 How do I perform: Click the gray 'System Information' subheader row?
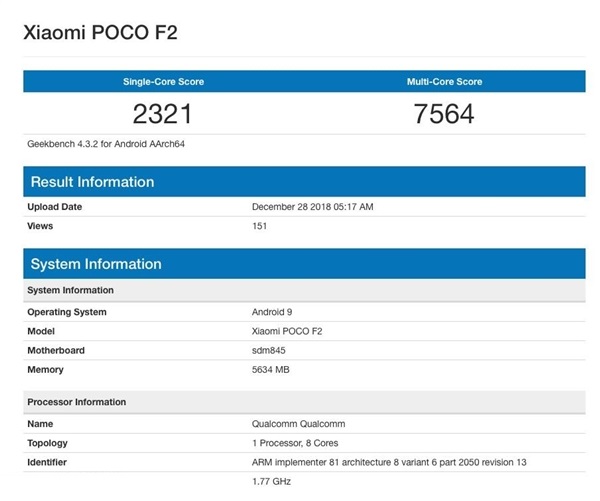304,290
